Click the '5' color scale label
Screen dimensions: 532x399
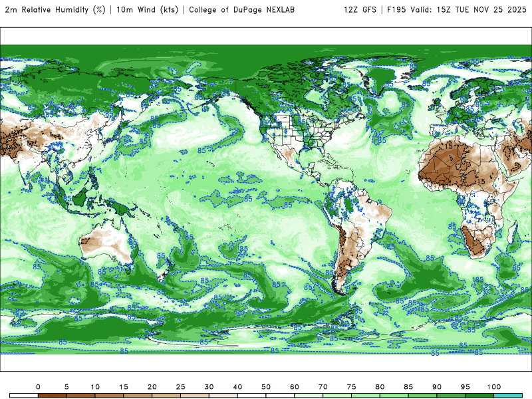(66, 387)
